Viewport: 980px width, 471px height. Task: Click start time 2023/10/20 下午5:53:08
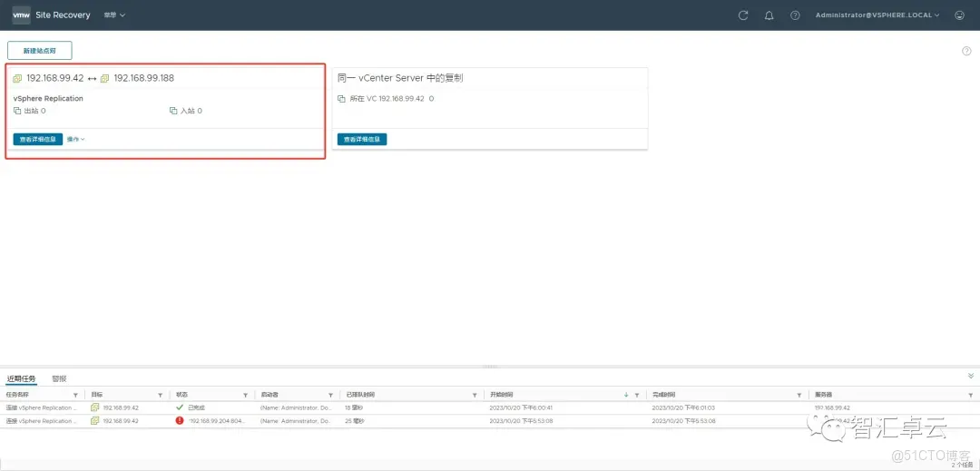point(522,421)
